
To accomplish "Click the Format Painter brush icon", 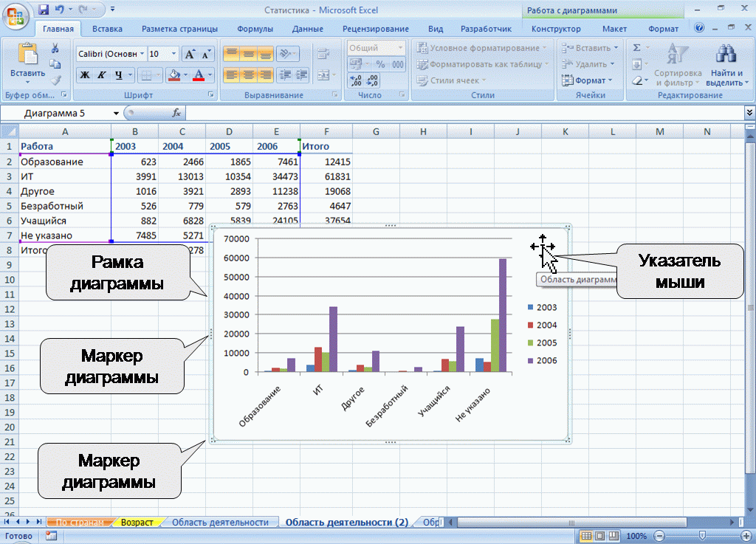I will coord(55,80).
